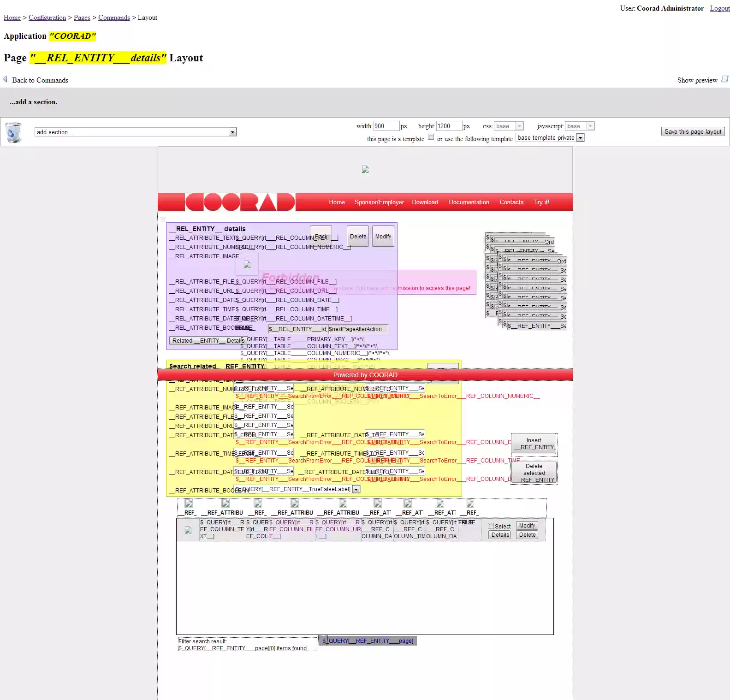Click '__REL_ENTITY__ details' heading

(208, 229)
